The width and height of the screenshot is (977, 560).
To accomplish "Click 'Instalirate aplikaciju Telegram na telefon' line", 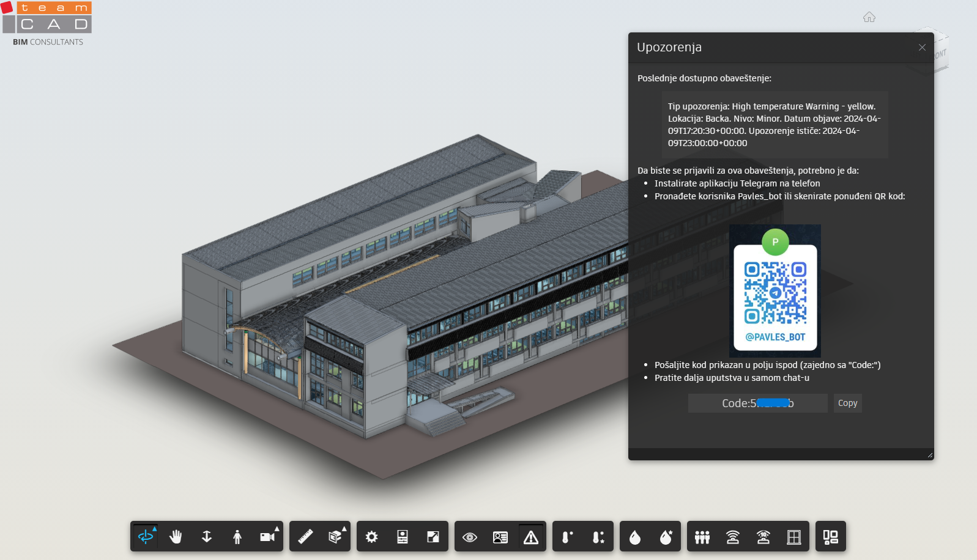I will click(737, 183).
